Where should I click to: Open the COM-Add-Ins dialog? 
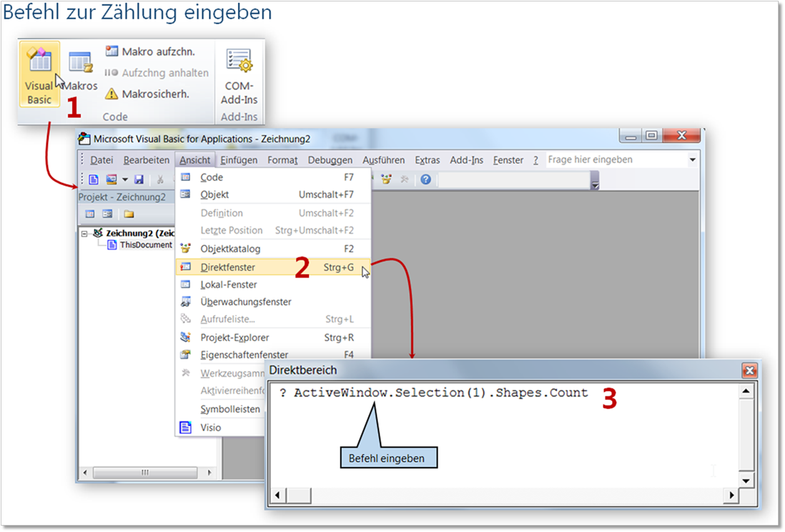coord(239,76)
